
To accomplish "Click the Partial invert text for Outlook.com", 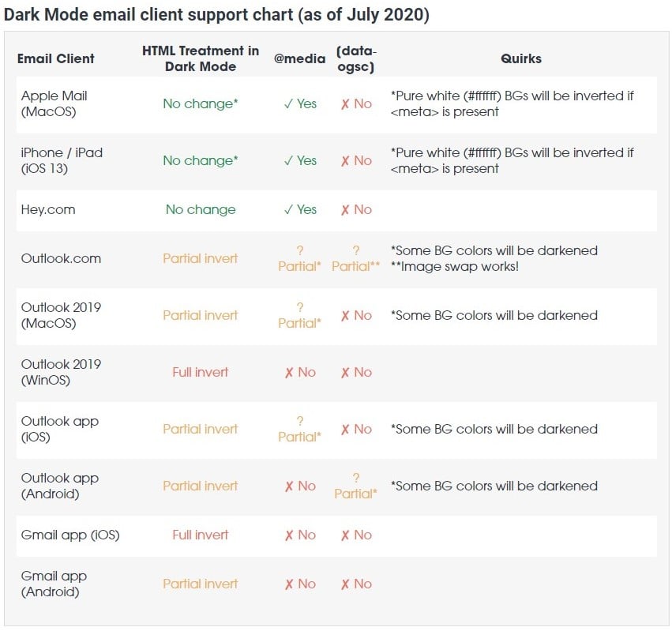I will 201,259.
